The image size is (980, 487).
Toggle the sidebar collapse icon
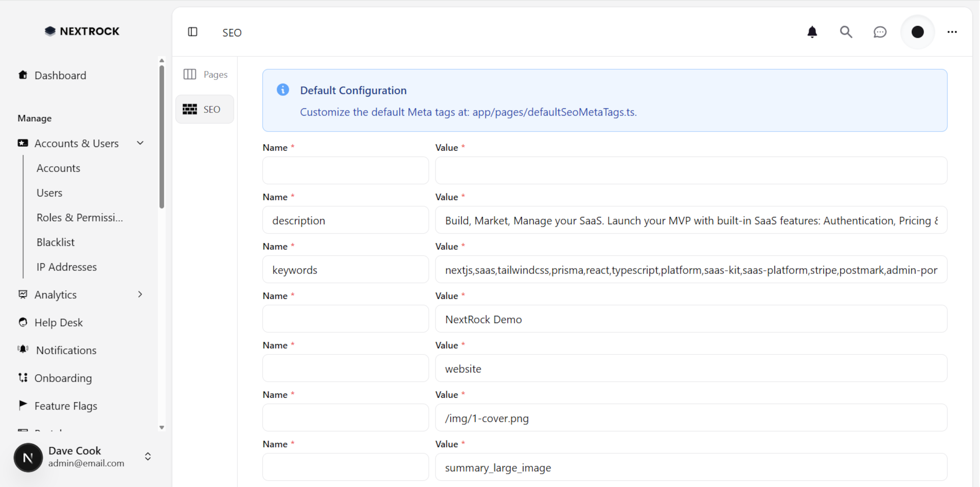pyautogui.click(x=193, y=32)
